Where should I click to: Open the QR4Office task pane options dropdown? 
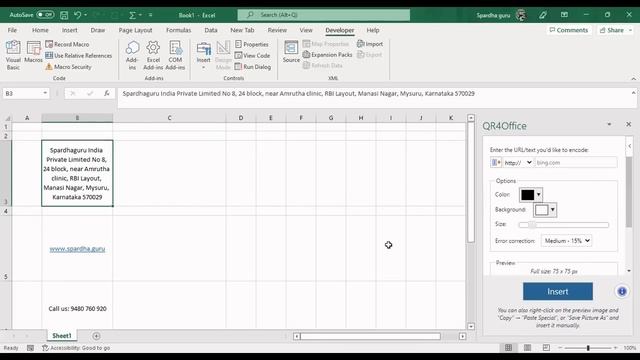point(609,124)
